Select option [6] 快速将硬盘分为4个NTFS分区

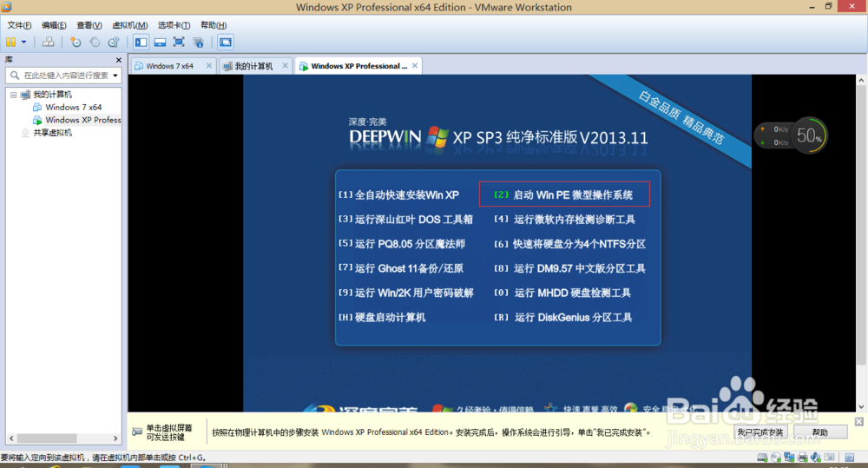(x=569, y=244)
